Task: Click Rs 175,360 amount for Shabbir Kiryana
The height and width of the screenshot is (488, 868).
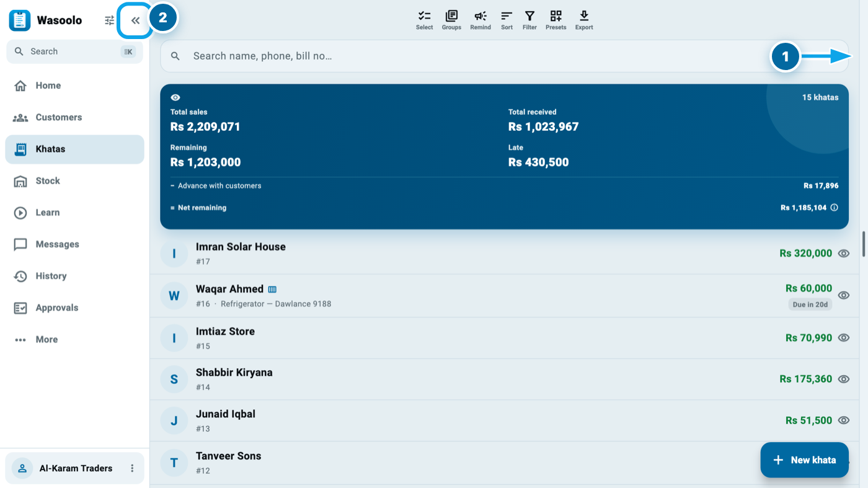Action: click(806, 379)
